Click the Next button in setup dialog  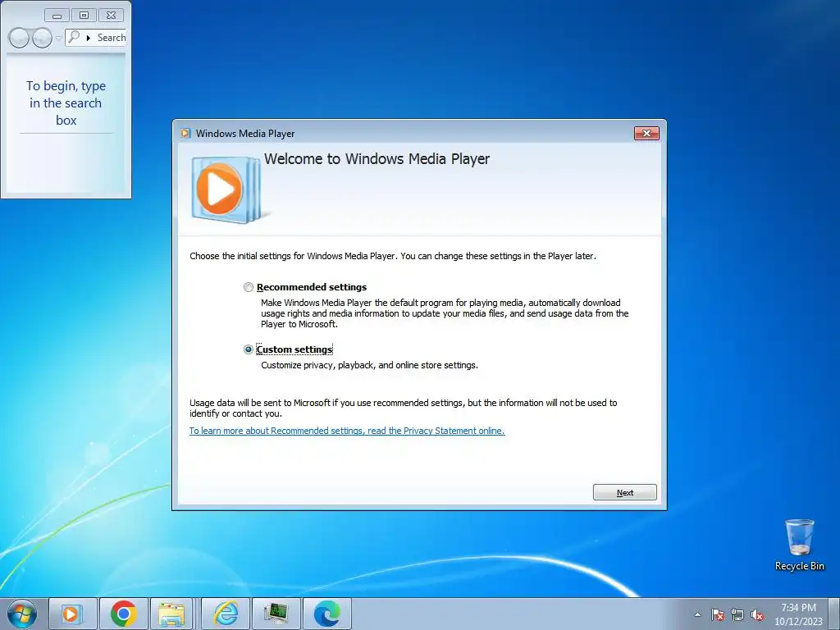tap(624, 492)
